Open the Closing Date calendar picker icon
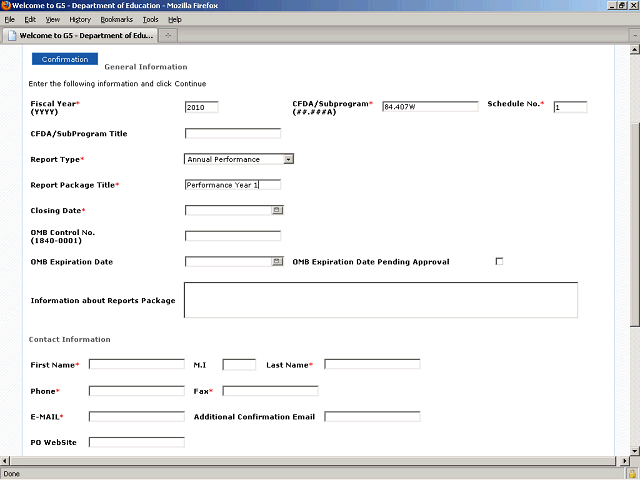Viewport: 640px width, 480px height. pos(277,210)
